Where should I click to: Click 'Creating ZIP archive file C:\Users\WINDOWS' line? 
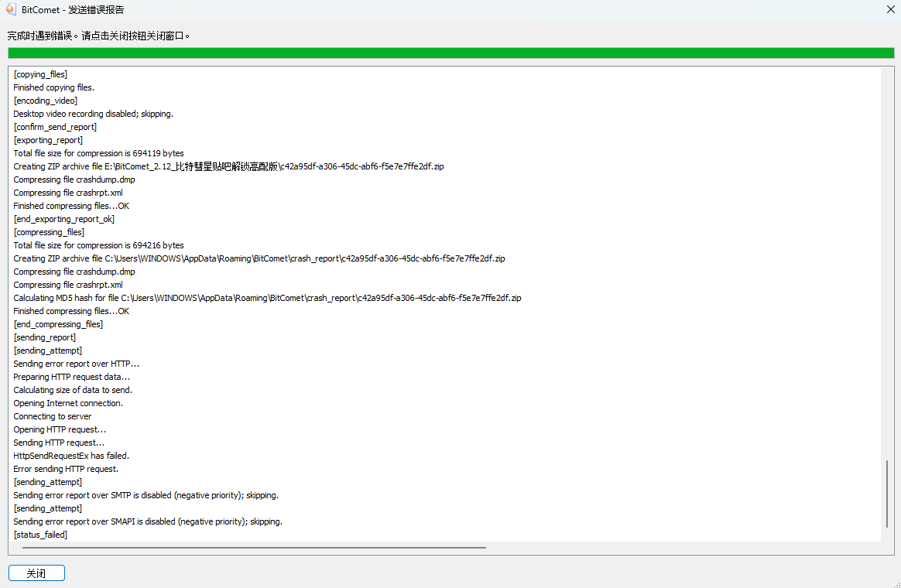tap(259, 259)
